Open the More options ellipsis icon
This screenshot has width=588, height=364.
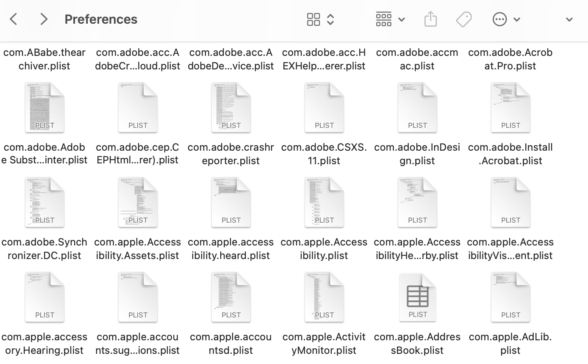click(500, 19)
